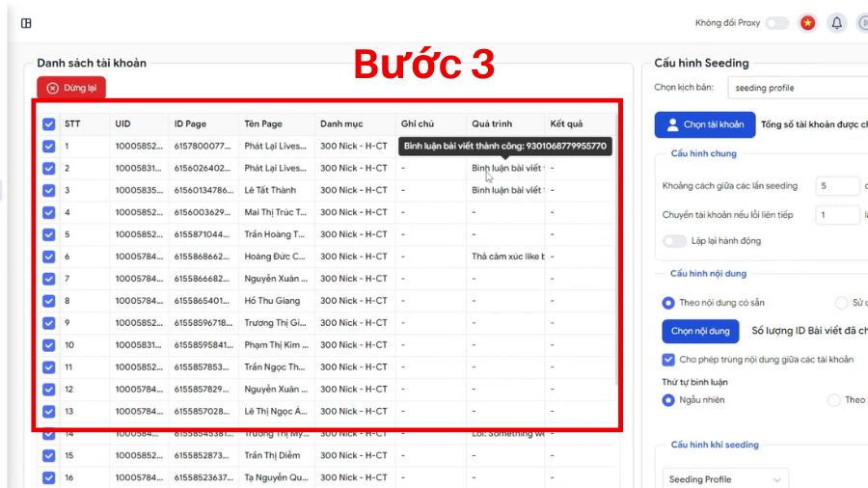Toggle the sidebar panel icon
This screenshot has height=488, width=868.
click(26, 23)
